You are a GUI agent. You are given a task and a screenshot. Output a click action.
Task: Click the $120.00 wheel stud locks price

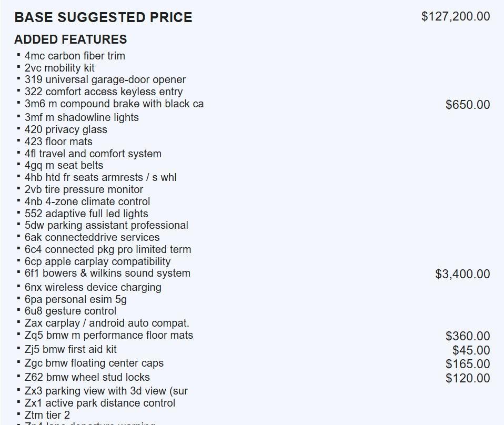[x=467, y=378]
